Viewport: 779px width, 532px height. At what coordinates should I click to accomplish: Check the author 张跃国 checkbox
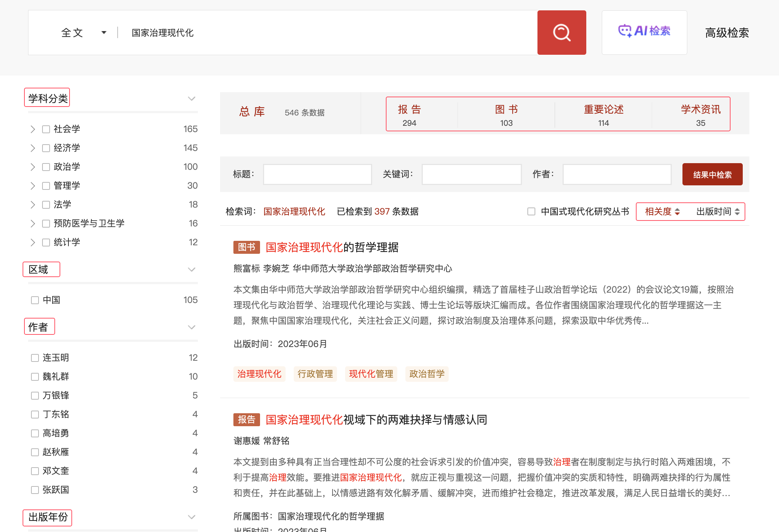[x=35, y=490]
